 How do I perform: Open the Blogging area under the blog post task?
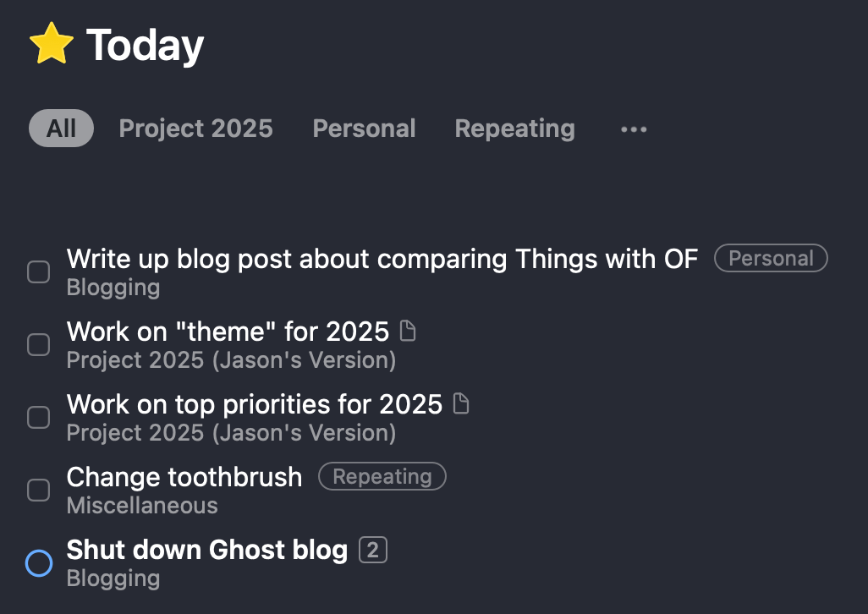click(113, 288)
